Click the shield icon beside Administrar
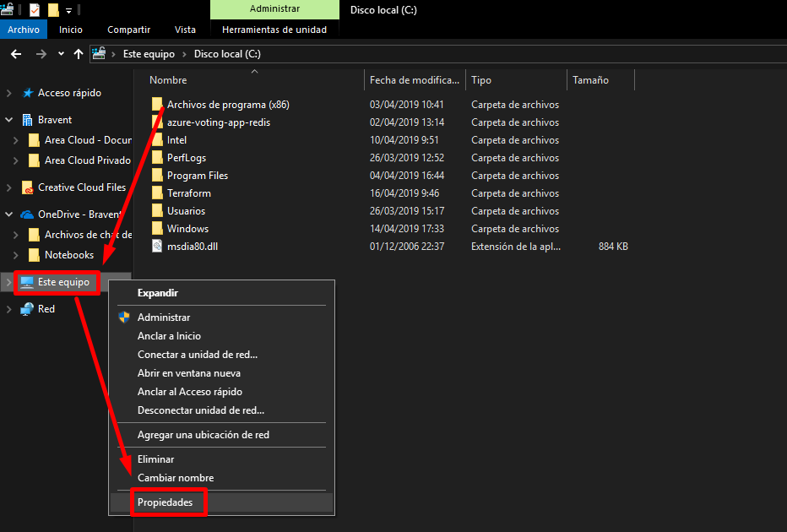Screen dimensions: 787x532 (124, 318)
